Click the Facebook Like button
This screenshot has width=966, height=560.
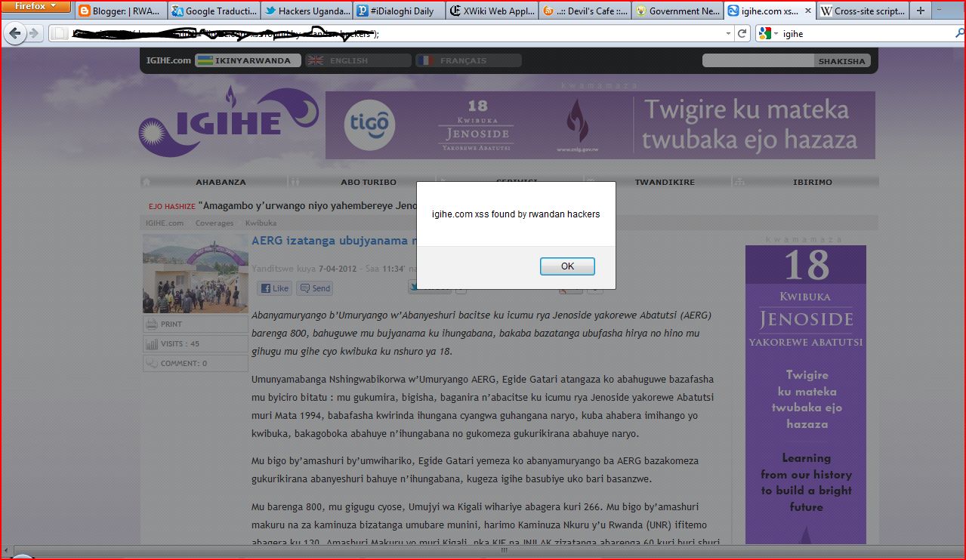coord(275,288)
